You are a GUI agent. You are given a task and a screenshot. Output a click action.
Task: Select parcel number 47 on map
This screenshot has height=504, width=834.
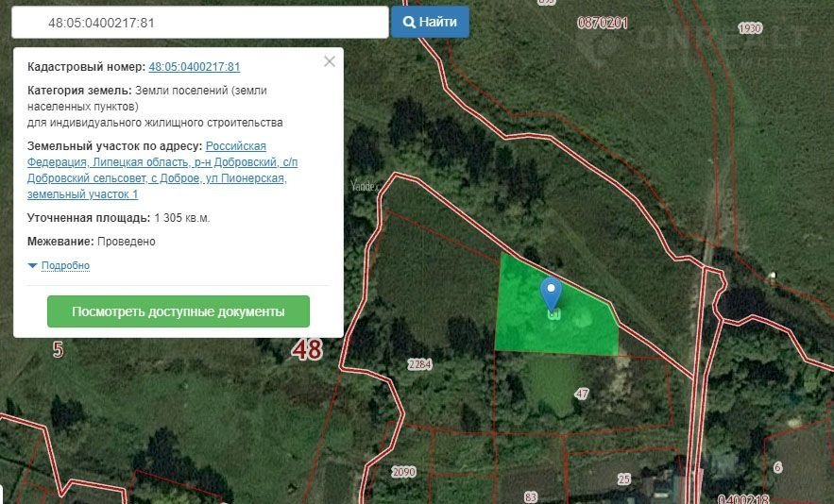[582, 393]
